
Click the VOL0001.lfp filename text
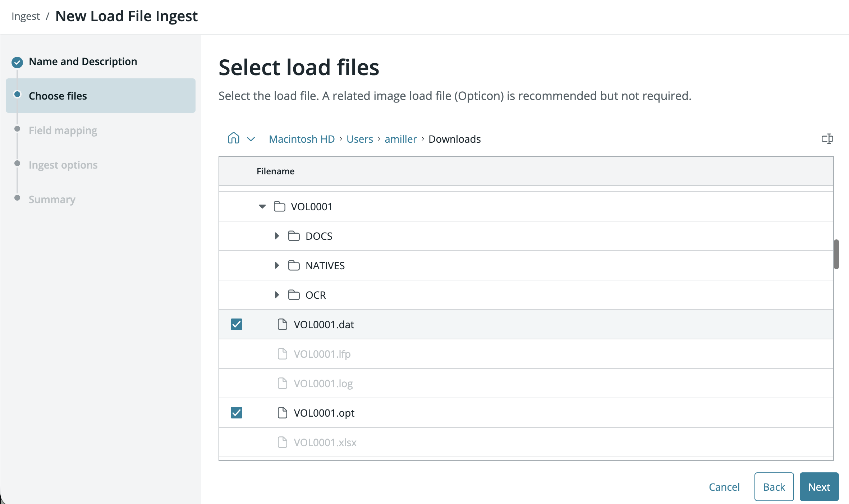tap(322, 354)
